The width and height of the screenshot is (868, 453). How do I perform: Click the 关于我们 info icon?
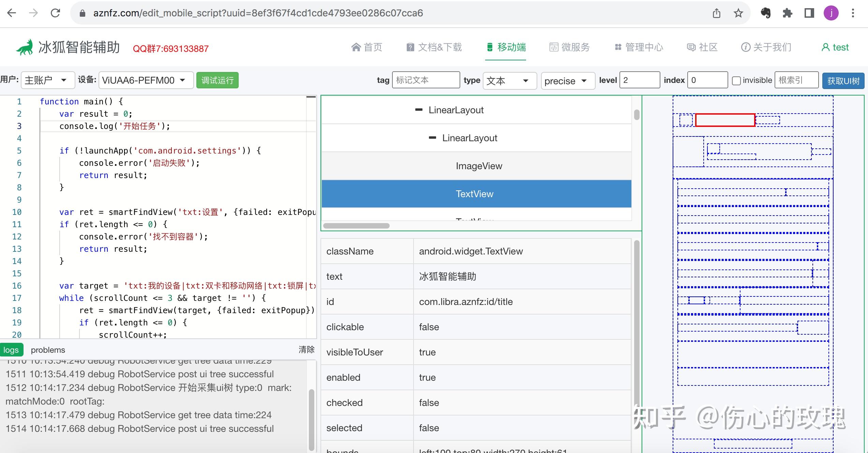pos(745,47)
